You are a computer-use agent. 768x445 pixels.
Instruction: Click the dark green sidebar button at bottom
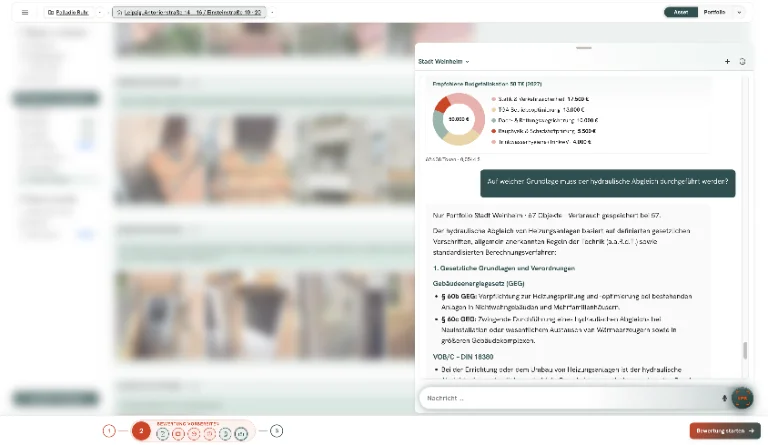55,398
